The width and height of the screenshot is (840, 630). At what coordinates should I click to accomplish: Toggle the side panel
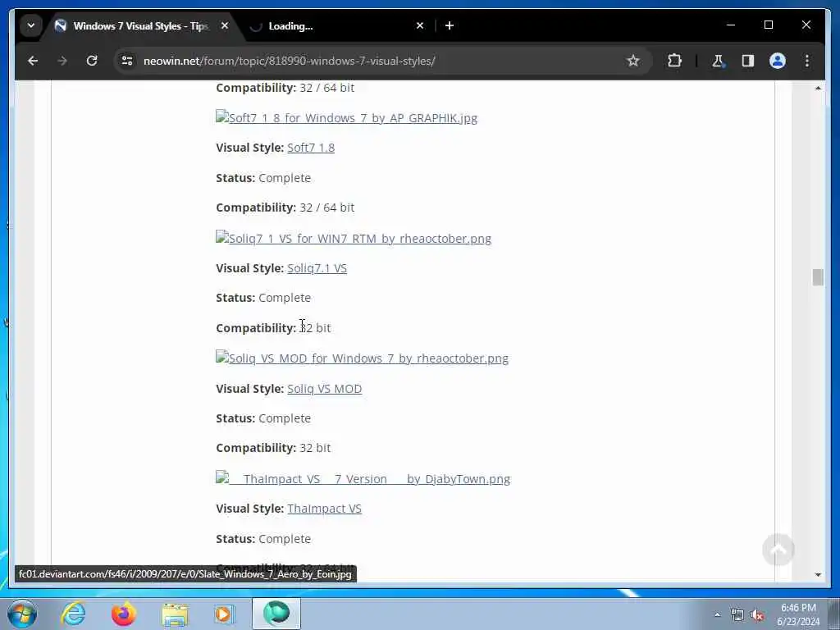(x=748, y=61)
